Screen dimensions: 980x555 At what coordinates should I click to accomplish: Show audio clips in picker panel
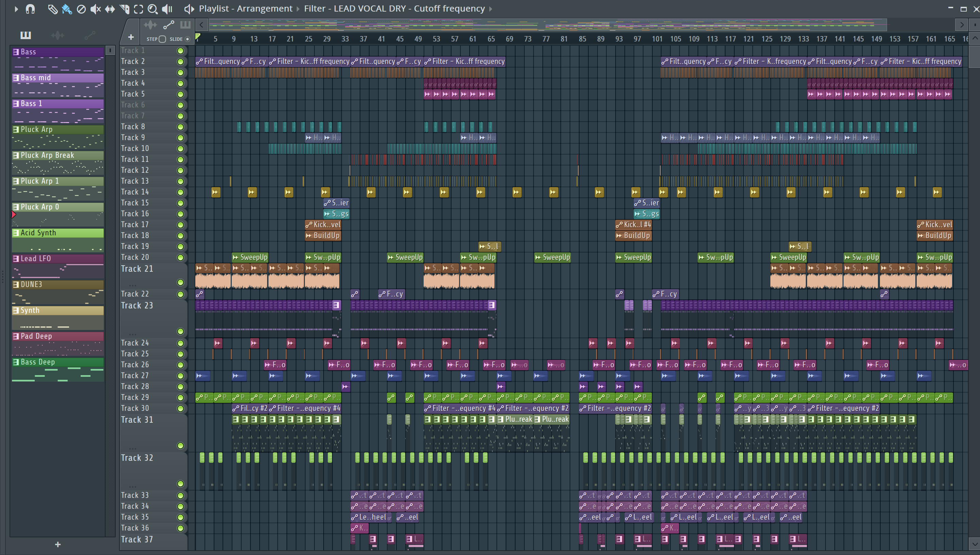pos(58,35)
